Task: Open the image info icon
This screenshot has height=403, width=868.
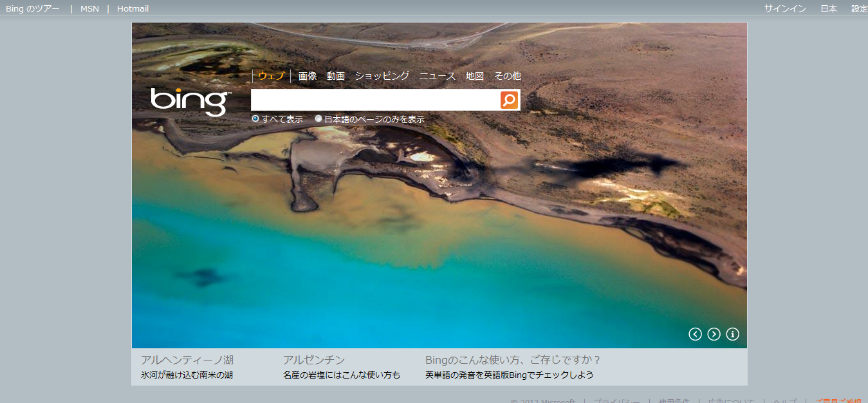Action: point(732,334)
